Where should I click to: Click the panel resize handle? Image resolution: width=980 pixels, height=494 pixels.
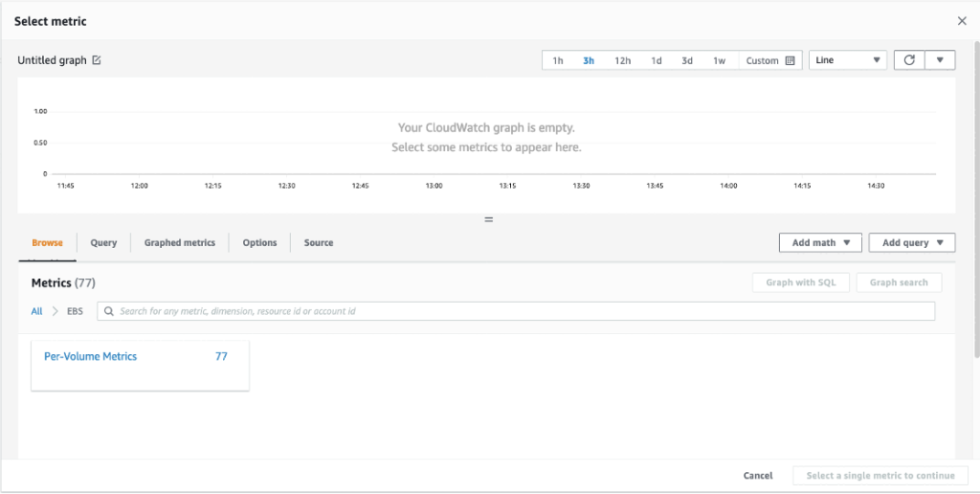[489, 219]
